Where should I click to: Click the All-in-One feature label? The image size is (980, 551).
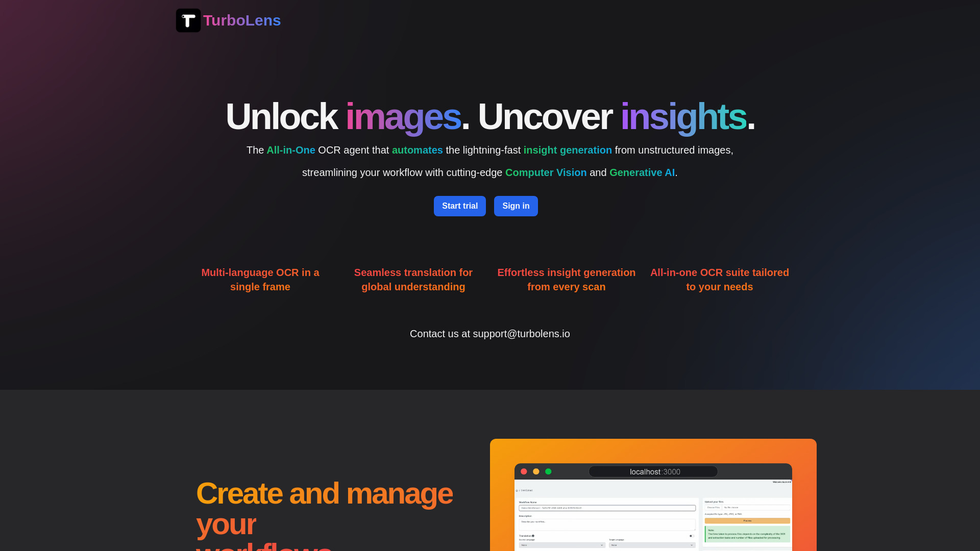[290, 150]
